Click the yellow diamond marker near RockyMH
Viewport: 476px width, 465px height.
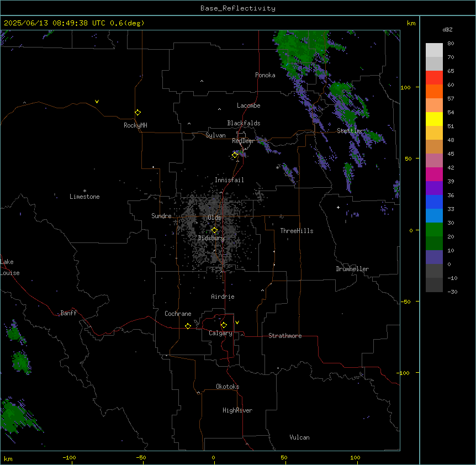[x=138, y=113]
